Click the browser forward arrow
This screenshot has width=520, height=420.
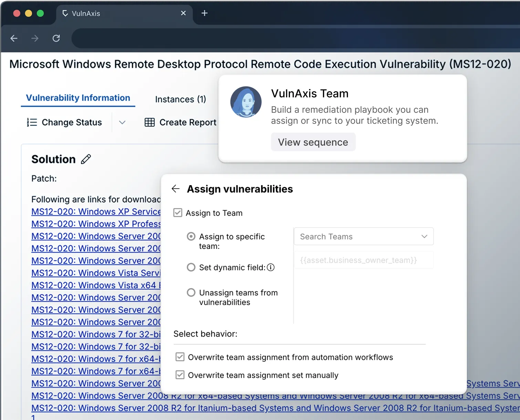[x=35, y=38]
